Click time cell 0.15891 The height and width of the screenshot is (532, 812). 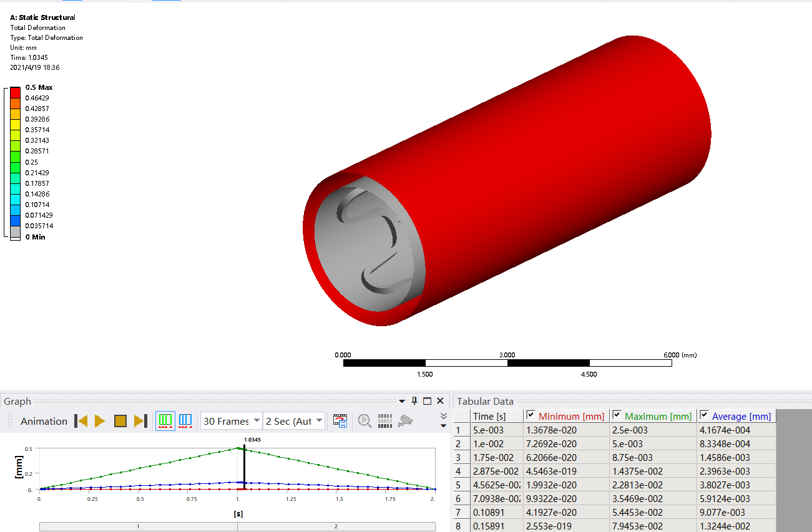497,526
